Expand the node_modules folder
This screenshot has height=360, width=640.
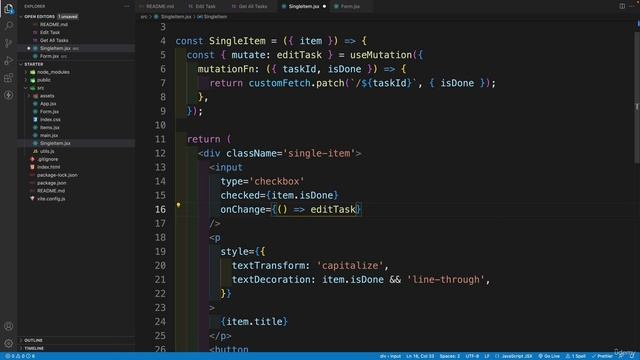(x=53, y=72)
